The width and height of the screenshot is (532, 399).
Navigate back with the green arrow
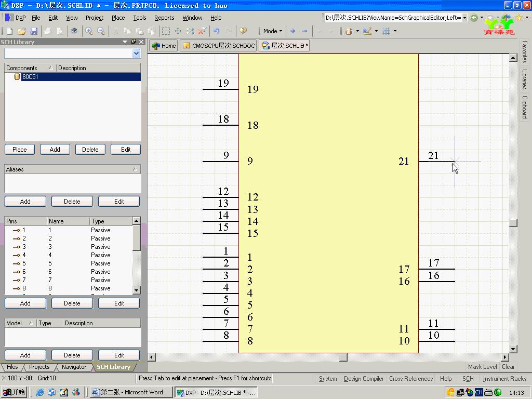coord(474,18)
